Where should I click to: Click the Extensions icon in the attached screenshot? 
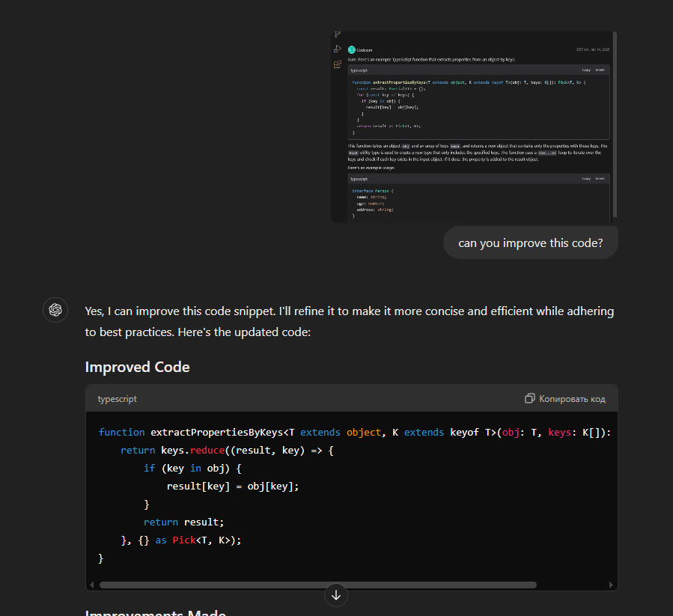pos(338,64)
